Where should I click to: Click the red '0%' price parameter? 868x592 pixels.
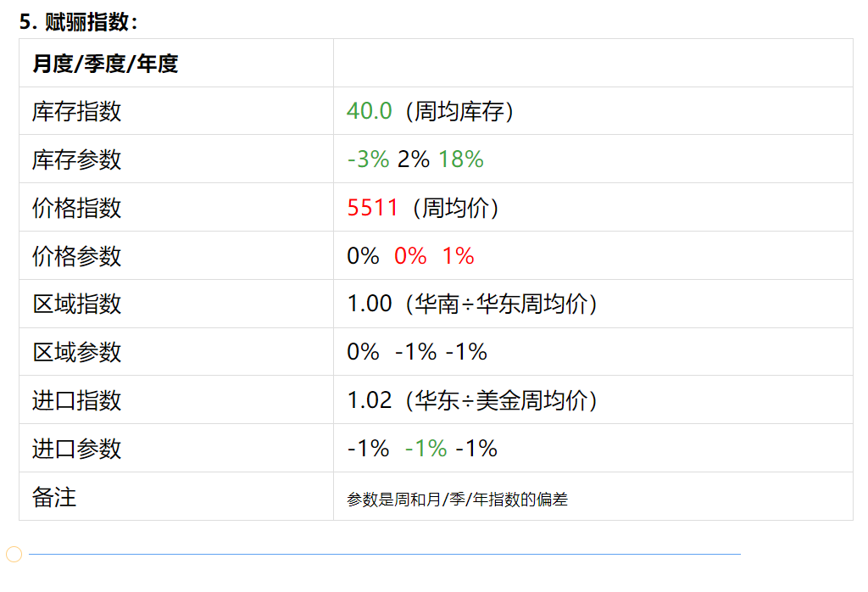click(x=410, y=256)
